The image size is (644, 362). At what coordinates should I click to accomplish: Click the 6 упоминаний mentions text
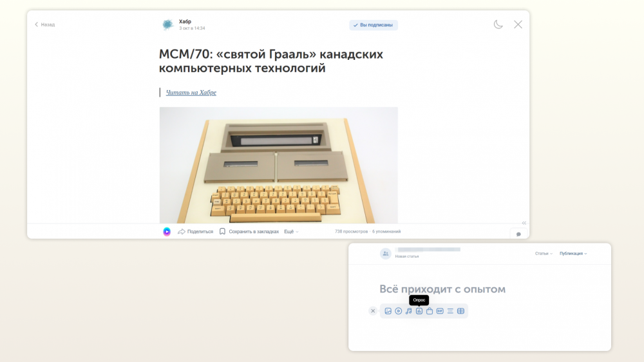point(386,232)
